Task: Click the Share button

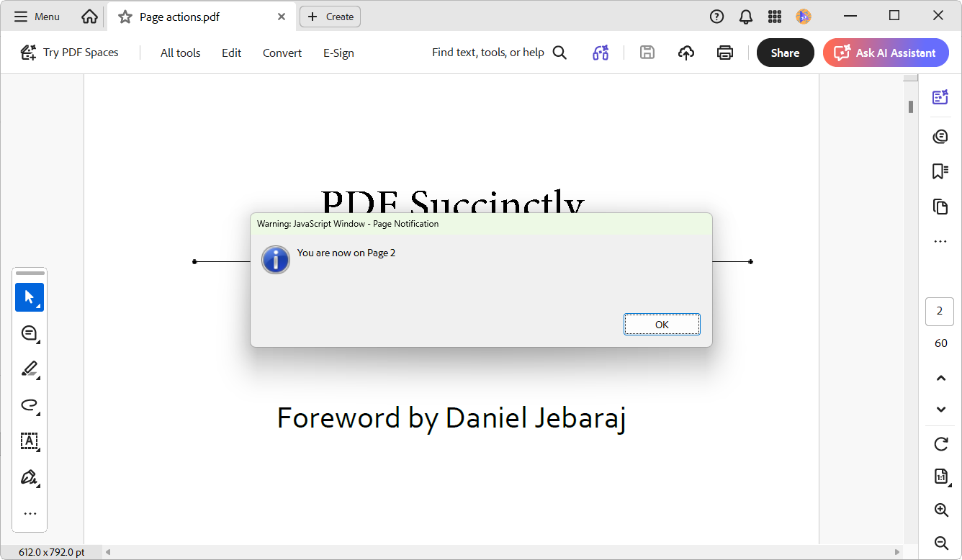Action: pos(785,52)
